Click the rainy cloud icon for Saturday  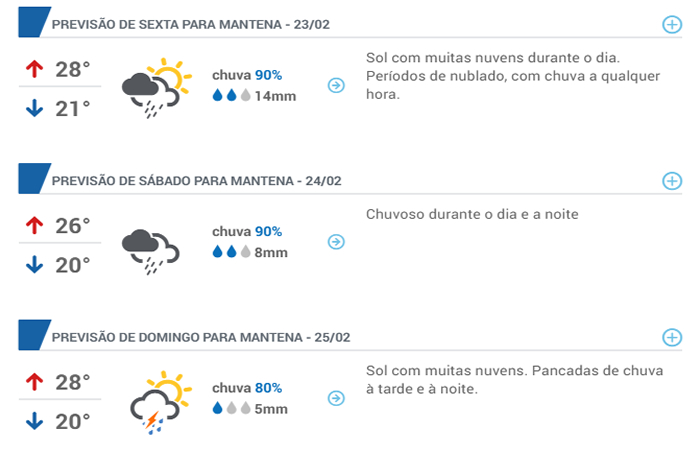[150, 252]
